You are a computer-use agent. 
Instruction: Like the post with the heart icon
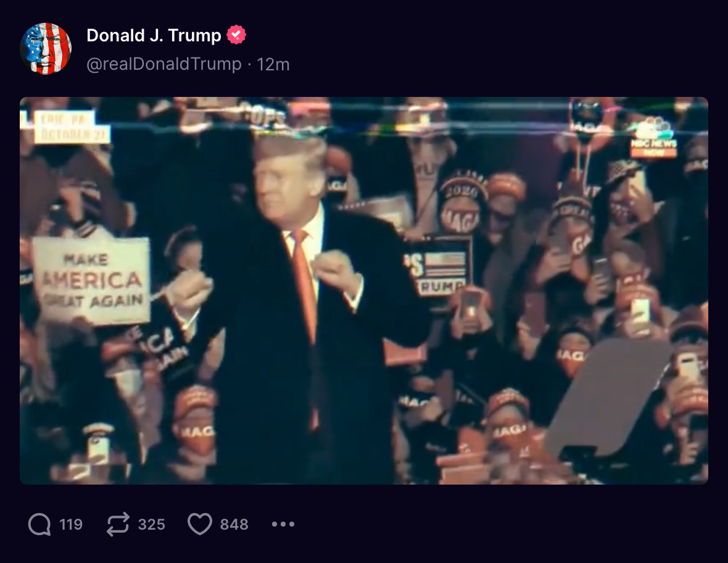200,524
